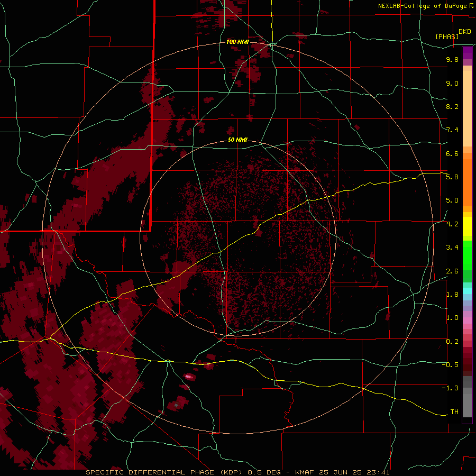Click the 0.5 DEG elevation text
This screenshot has width=476, height=476.
(x=263, y=472)
